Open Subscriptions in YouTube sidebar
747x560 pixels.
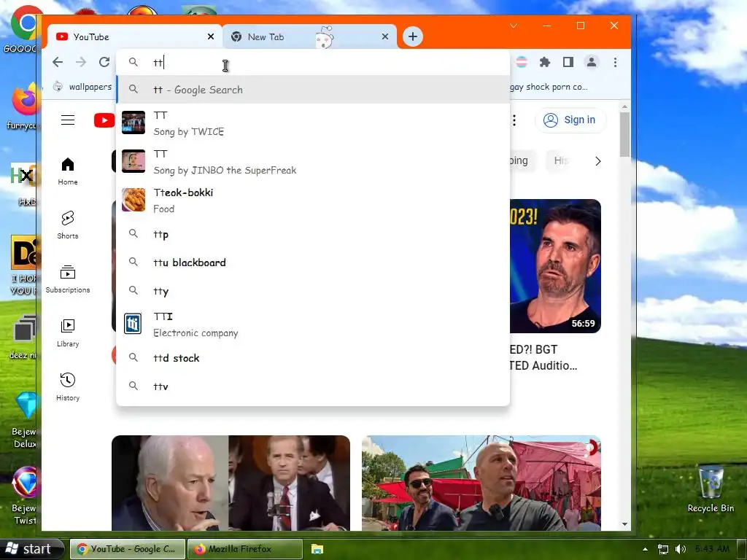pyautogui.click(x=68, y=279)
